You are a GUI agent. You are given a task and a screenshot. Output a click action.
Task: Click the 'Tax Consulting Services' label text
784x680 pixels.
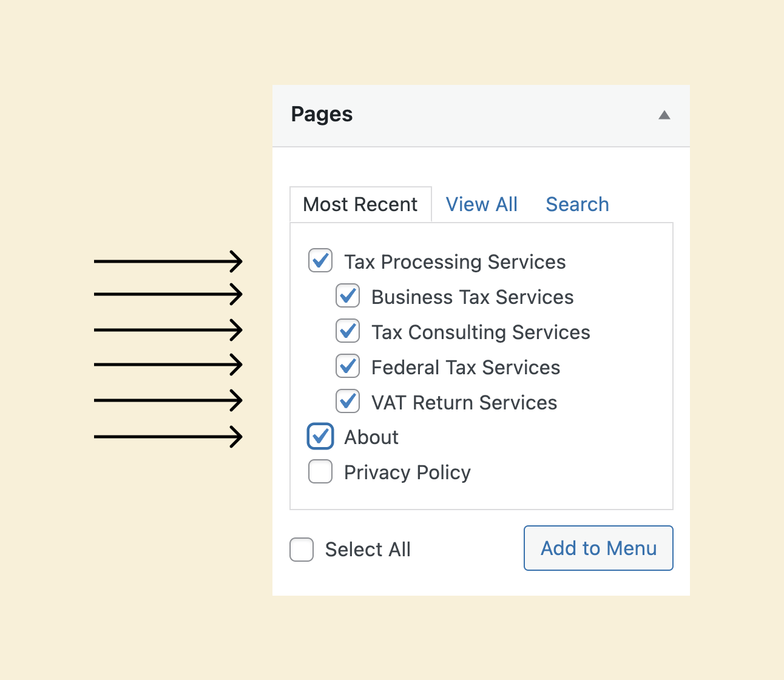click(x=481, y=332)
